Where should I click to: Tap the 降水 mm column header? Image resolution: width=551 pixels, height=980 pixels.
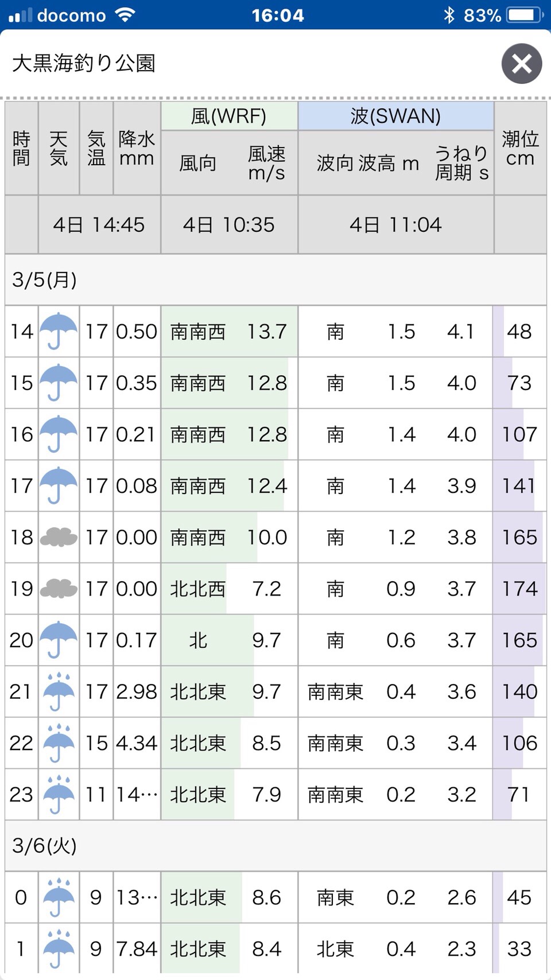pyautogui.click(x=137, y=148)
